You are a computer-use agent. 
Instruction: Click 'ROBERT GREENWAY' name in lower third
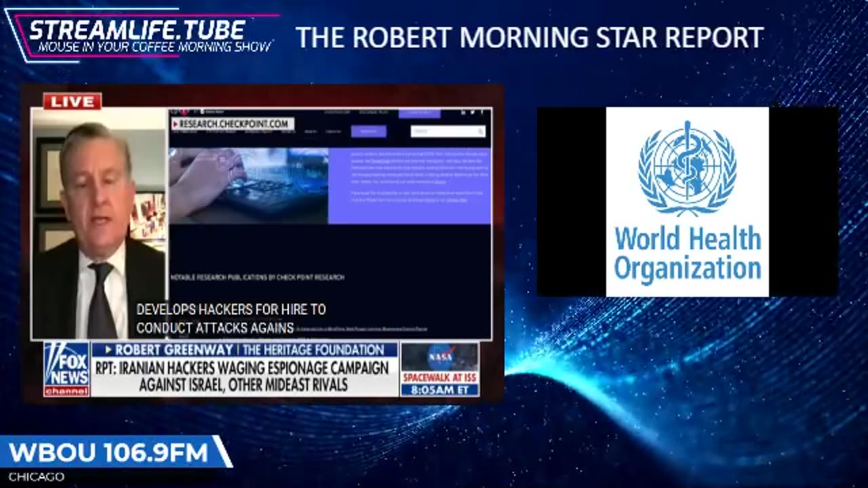(174, 350)
